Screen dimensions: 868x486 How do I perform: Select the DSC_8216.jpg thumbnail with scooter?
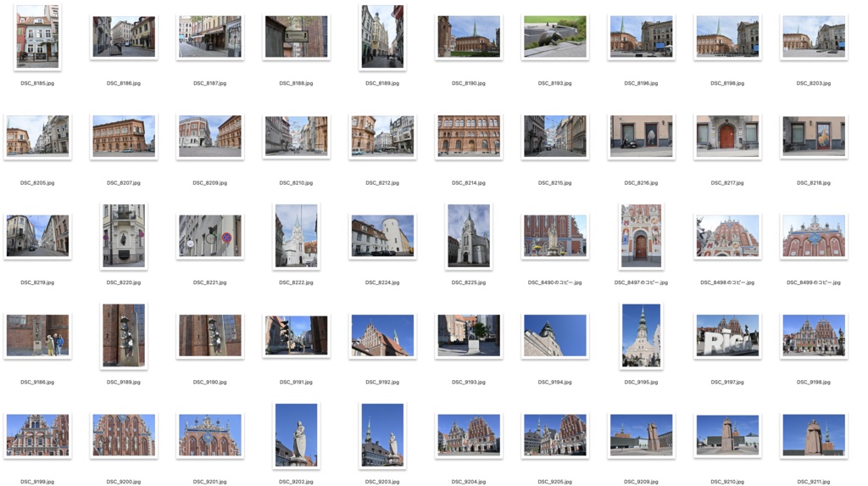pyautogui.click(x=642, y=136)
